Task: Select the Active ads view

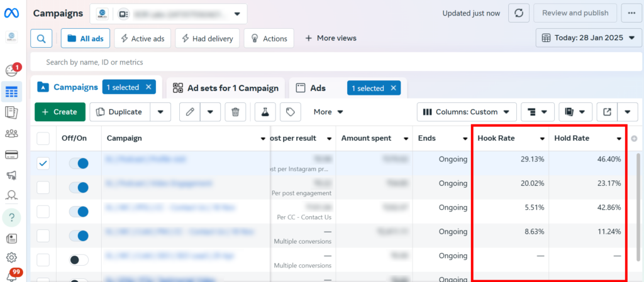Action: [143, 38]
